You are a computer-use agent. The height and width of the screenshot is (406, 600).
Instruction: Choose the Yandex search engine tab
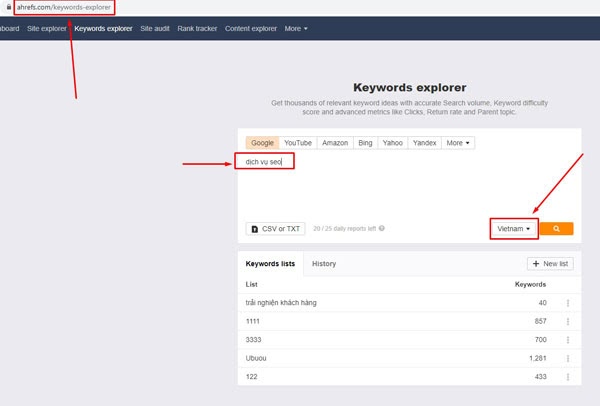point(424,143)
